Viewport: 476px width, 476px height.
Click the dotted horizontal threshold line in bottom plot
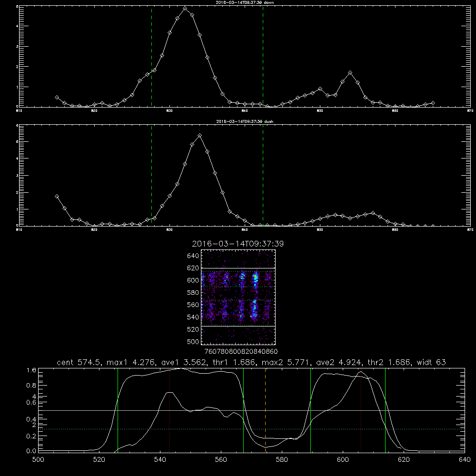click(x=251, y=429)
